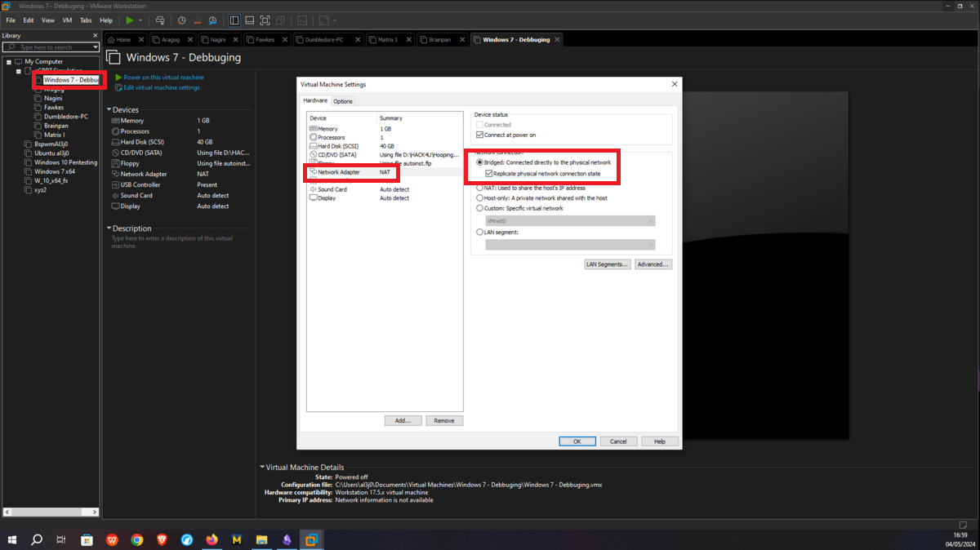This screenshot has width=980, height=550.
Task: Switch to the Options tab in settings dialog
Action: (x=343, y=101)
